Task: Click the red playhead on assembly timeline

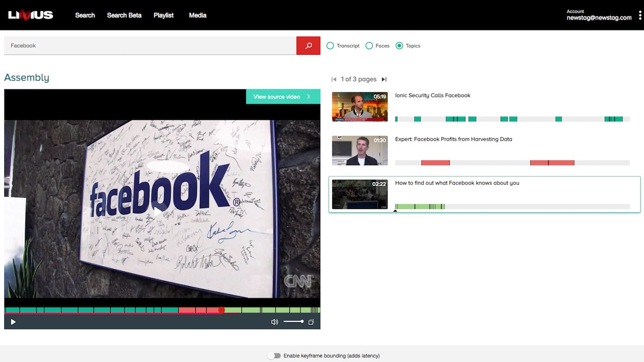Action: (x=221, y=310)
